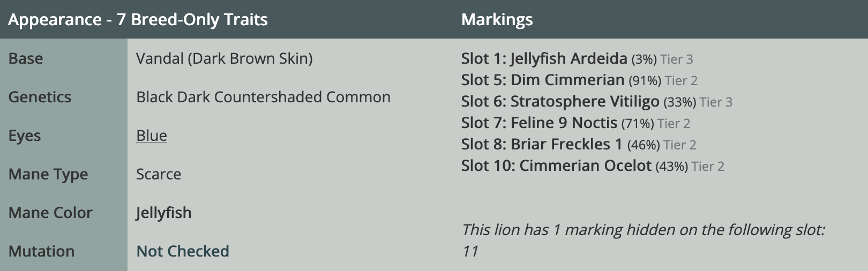Image resolution: width=868 pixels, height=271 pixels.
Task: Click the Appearance - 7 Breed-Only Traits header
Action: pos(138,20)
